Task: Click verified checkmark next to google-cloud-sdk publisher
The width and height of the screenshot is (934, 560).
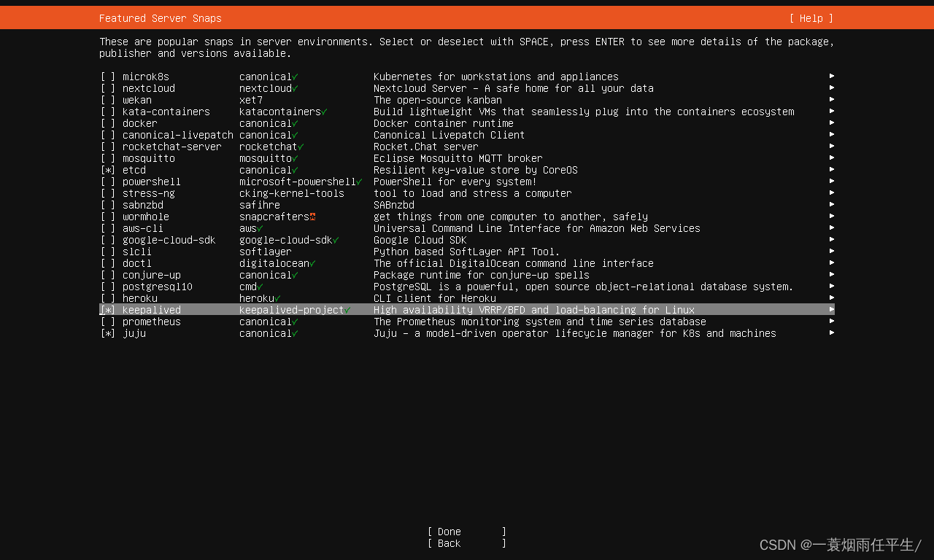Action: tap(336, 240)
